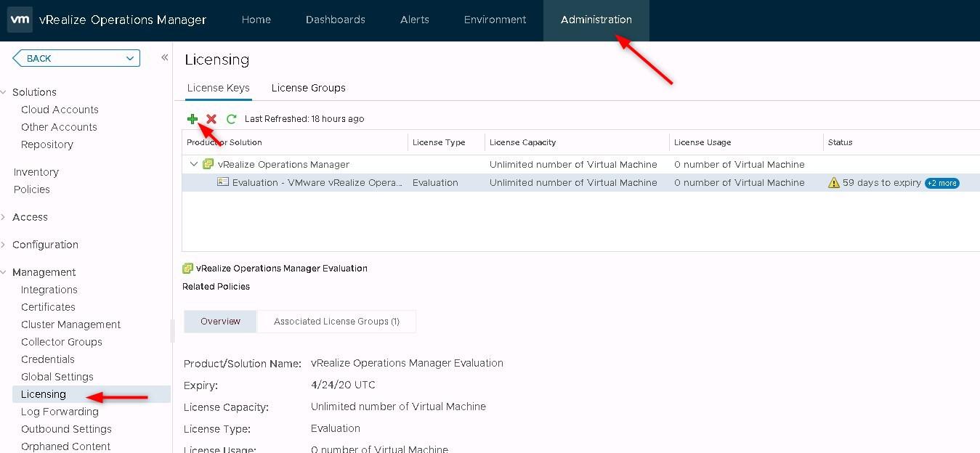This screenshot has width=980, height=453.
Task: Open Outbound Settings
Action: 66,429
